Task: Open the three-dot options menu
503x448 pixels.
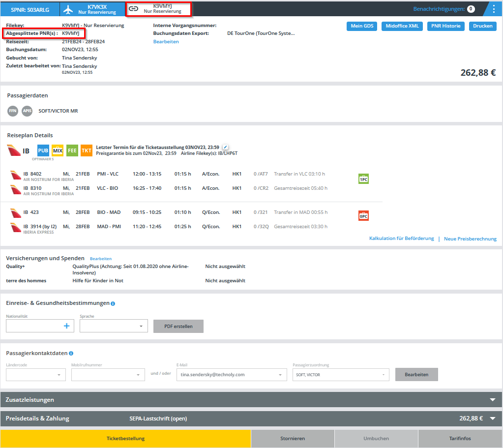Action: (x=494, y=9)
